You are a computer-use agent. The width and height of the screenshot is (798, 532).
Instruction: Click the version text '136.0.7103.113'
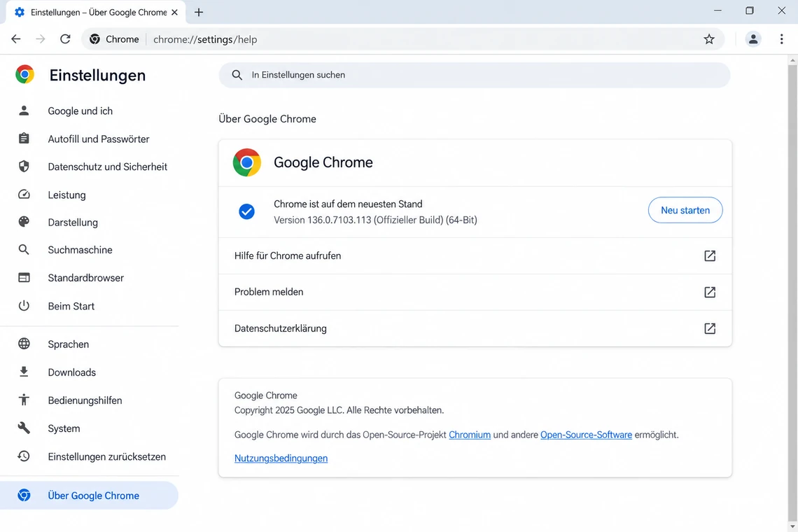tap(339, 220)
